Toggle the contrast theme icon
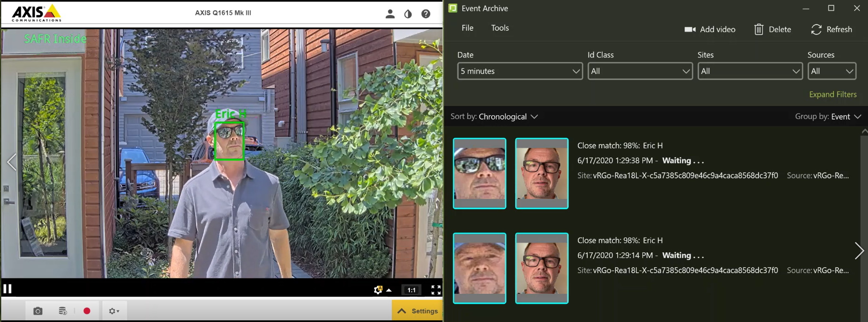 click(x=408, y=14)
